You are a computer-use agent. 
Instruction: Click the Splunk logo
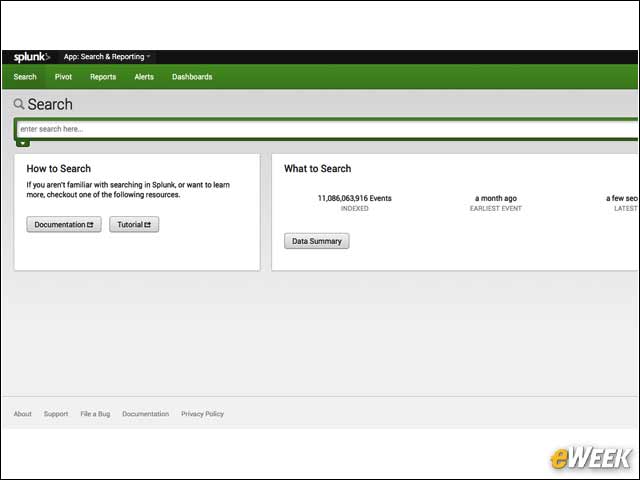(31, 57)
